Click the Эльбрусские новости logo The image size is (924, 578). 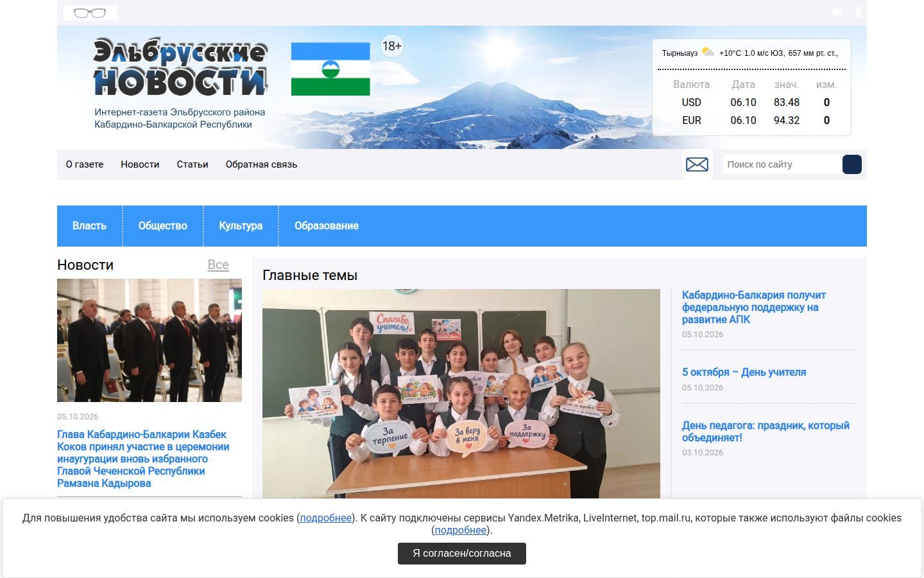point(180,67)
